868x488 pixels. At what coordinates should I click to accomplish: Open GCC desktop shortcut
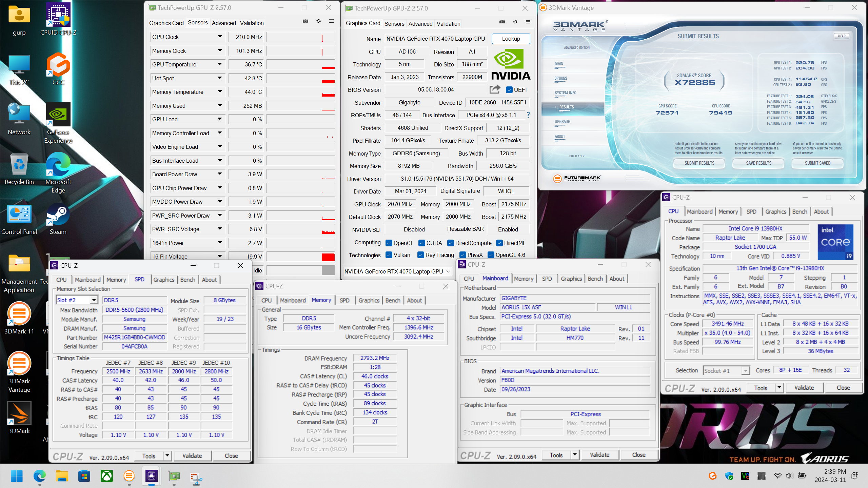point(58,69)
